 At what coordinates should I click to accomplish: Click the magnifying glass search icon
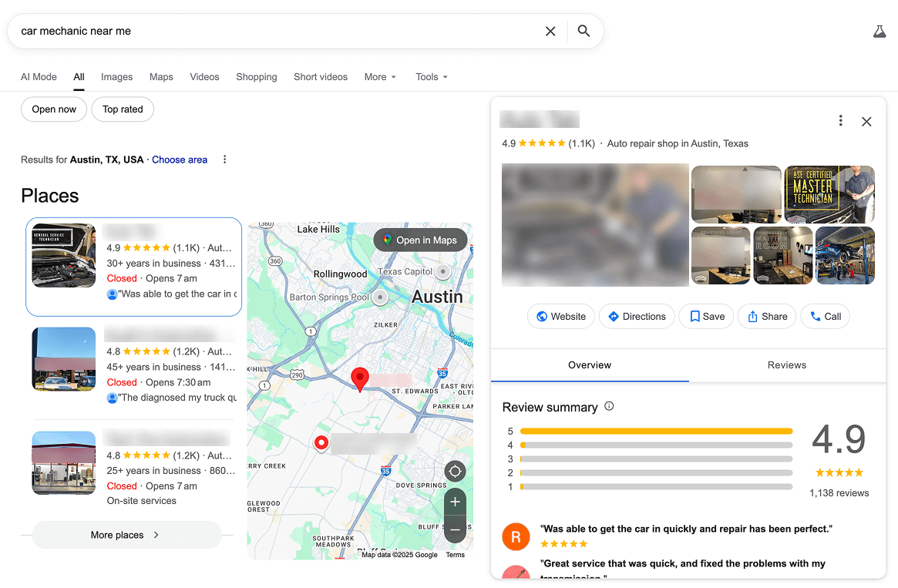pos(584,32)
